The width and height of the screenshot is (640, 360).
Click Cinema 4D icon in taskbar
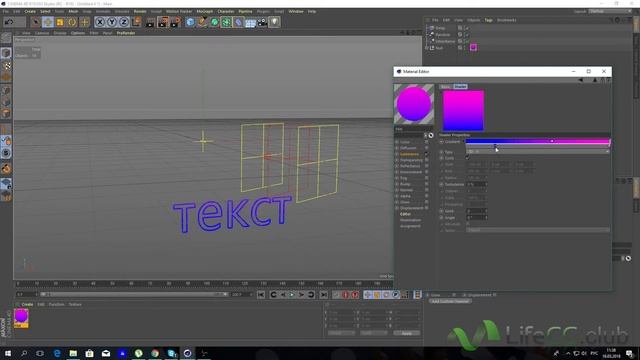[187, 353]
